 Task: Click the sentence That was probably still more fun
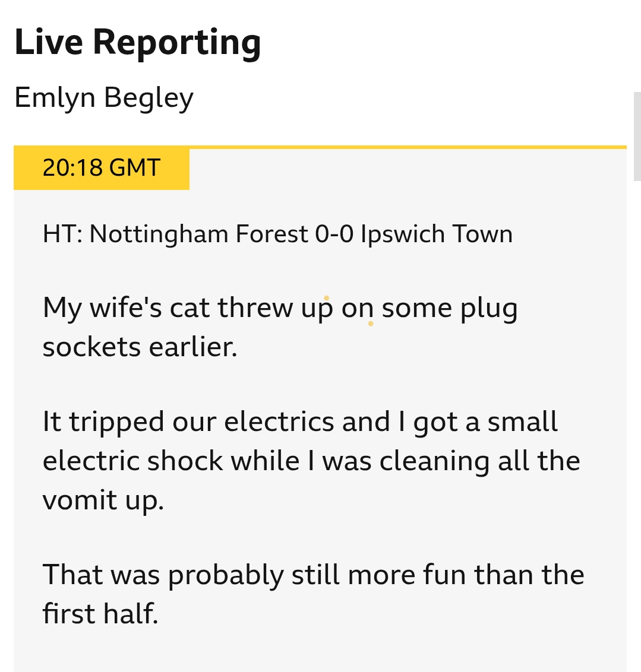(314, 594)
